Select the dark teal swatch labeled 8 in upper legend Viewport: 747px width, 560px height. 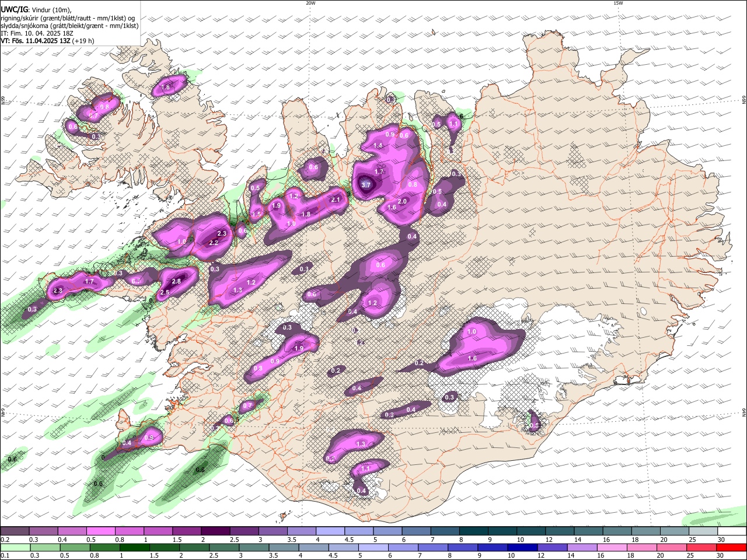click(x=474, y=531)
